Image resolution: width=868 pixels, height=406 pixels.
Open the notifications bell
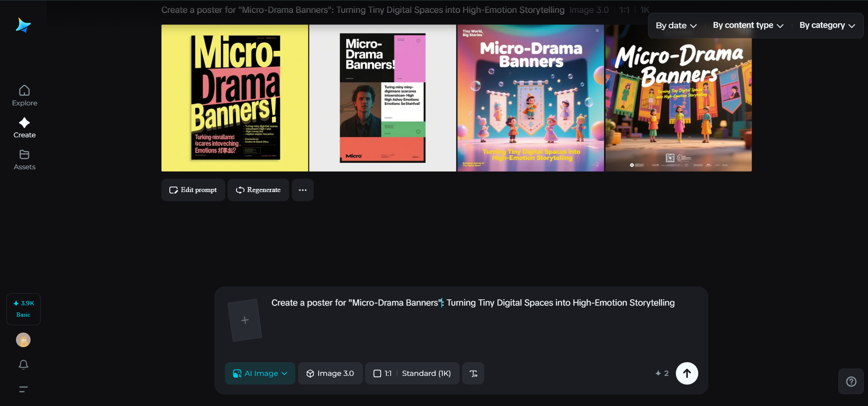coord(23,364)
